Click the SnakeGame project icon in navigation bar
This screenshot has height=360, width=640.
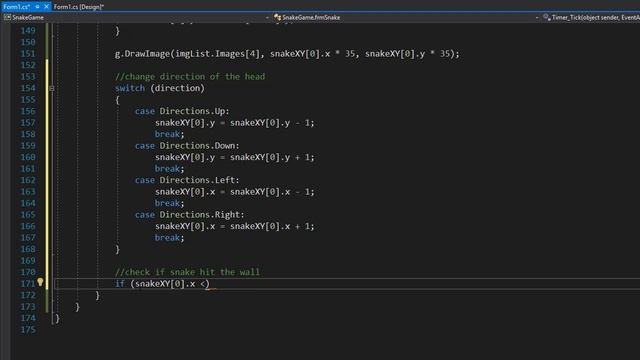click(7, 18)
